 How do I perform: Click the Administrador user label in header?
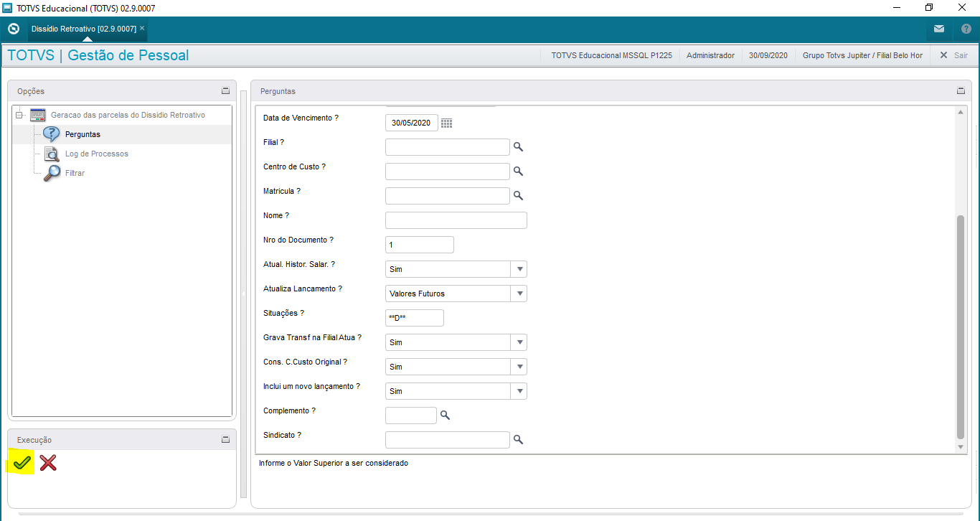pos(710,55)
